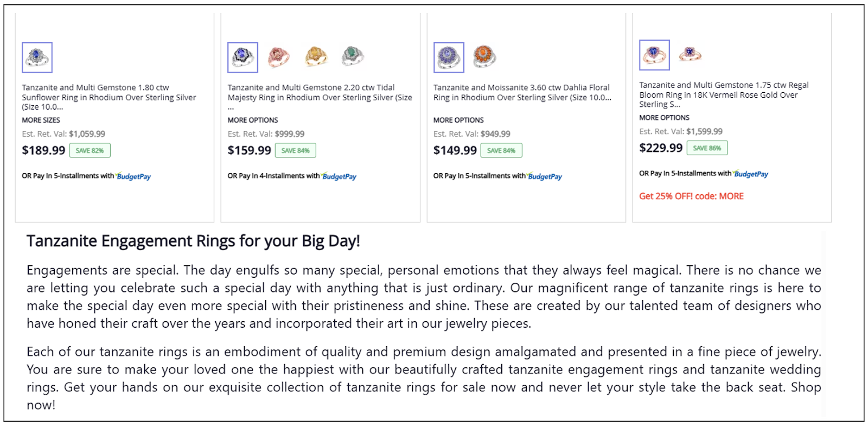Click the SAVE 84% badge beside $159.99
Viewport: 868px width, 426px height.
tap(295, 150)
